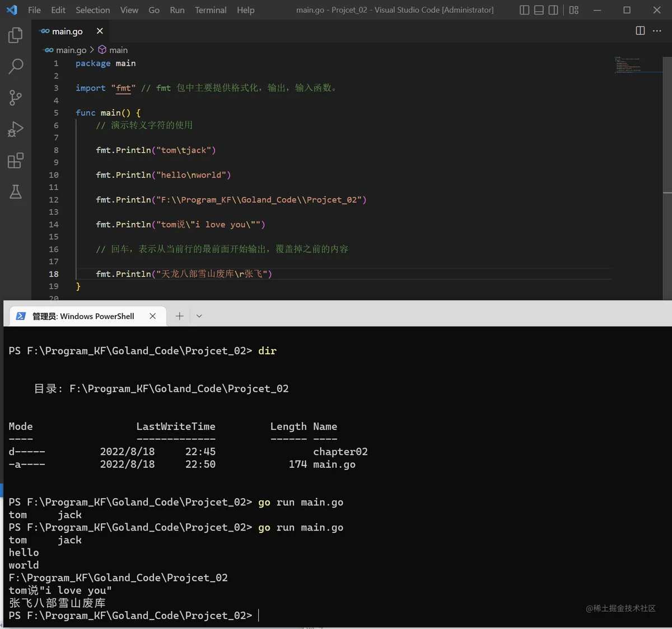
Task: Open the Selection menu
Action: [93, 10]
